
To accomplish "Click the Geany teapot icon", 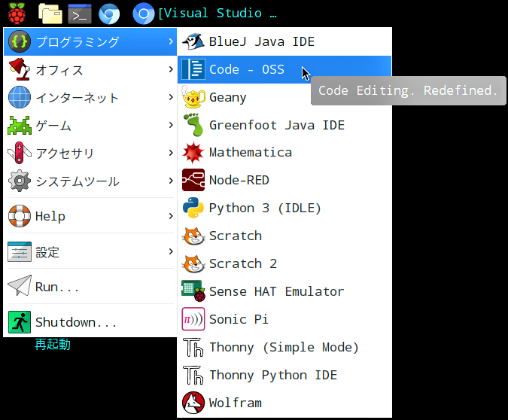I will (x=193, y=97).
